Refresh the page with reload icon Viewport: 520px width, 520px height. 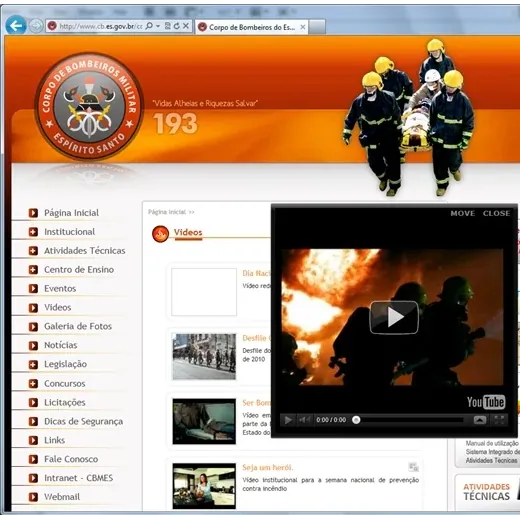pos(177,26)
